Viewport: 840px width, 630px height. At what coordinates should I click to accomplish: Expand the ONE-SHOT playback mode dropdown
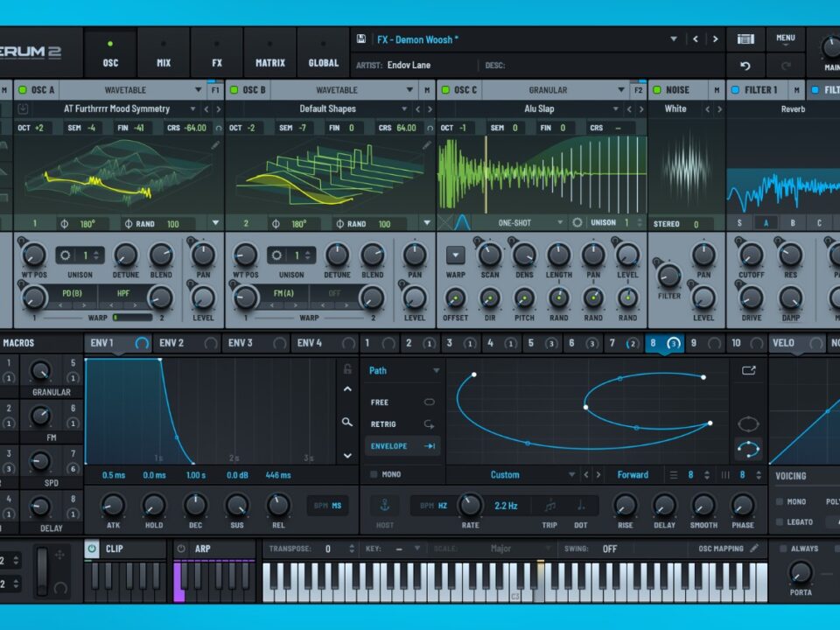click(560, 223)
